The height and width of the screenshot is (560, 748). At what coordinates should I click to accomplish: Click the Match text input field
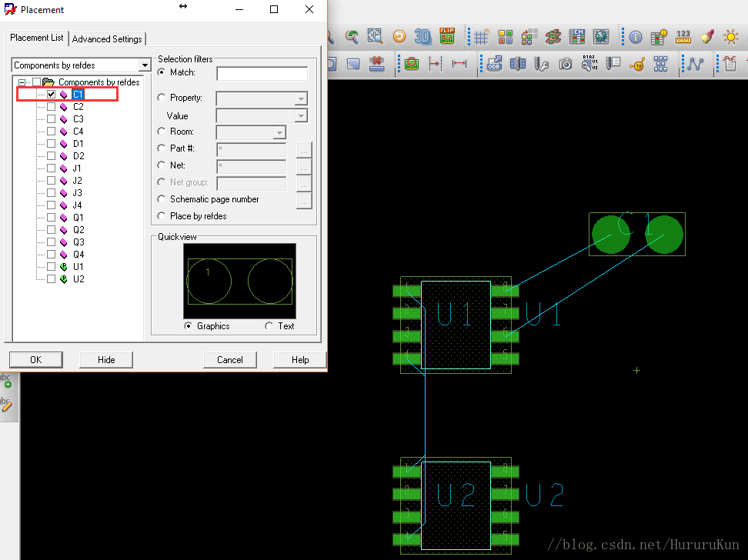pos(262,74)
